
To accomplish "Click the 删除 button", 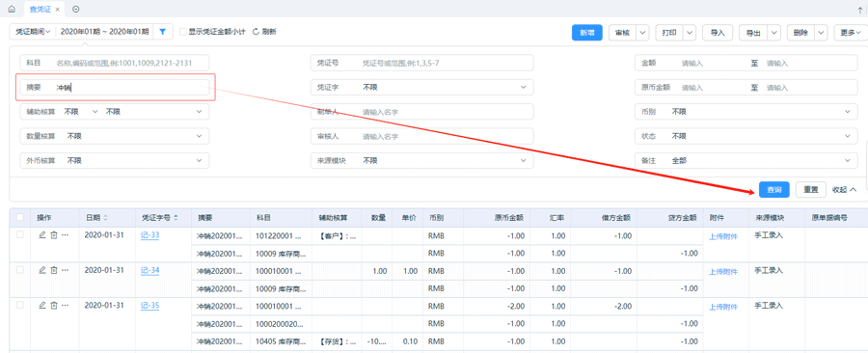I will [800, 33].
